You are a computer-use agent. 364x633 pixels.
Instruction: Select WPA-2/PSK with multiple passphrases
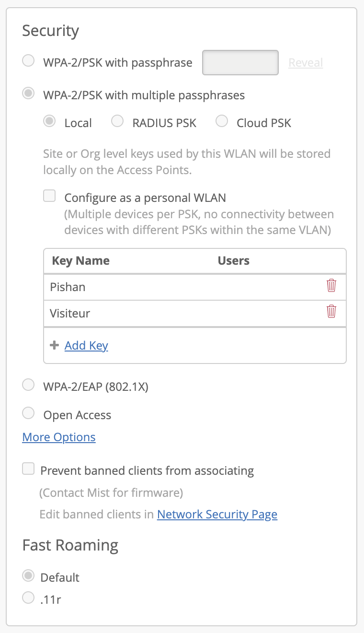pyautogui.click(x=29, y=94)
